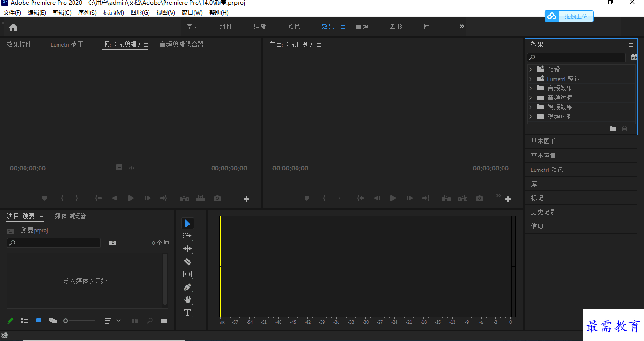644x341 pixels.
Task: Create new bin in Project panel
Action: [164, 321]
